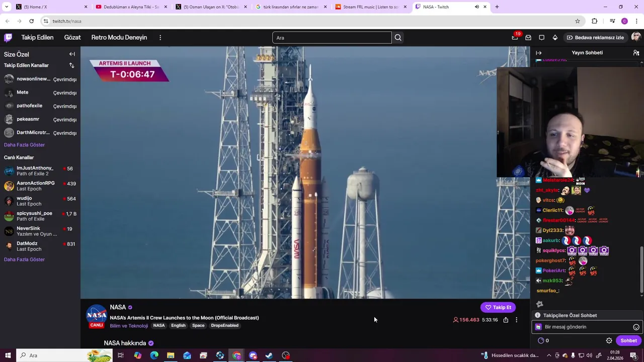Open NeverSink live channel

pyautogui.click(x=40, y=231)
